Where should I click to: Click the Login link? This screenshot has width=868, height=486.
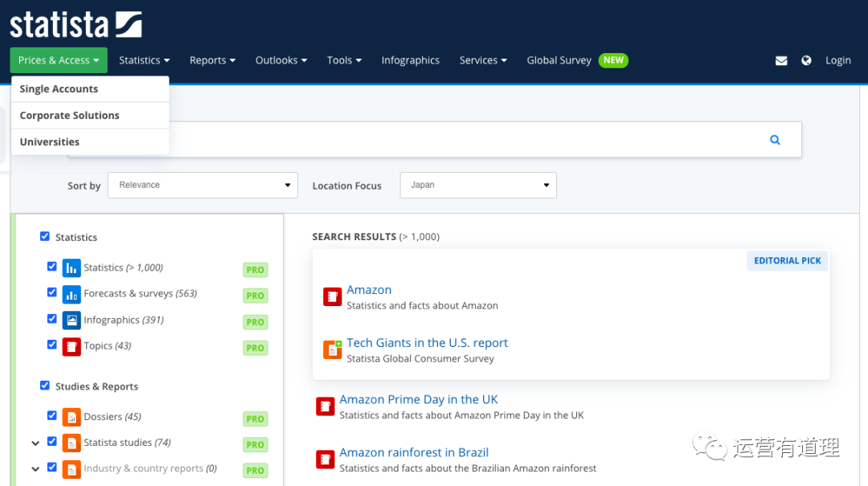point(838,60)
